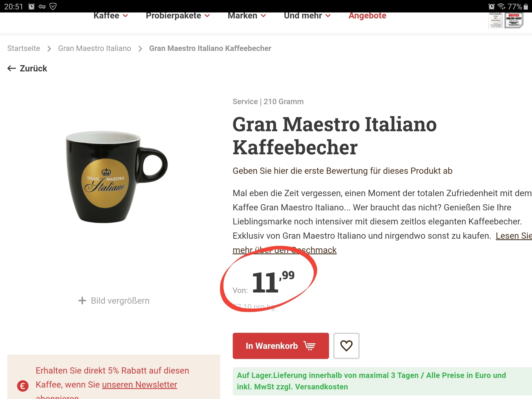Open the Bester Online-Shop award badge
The height and width of the screenshot is (399, 532).
point(514,20)
